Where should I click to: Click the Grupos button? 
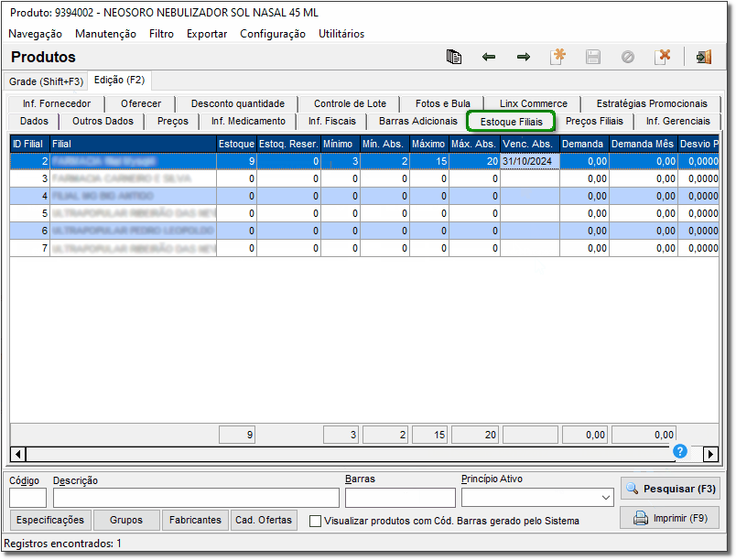[x=126, y=520]
